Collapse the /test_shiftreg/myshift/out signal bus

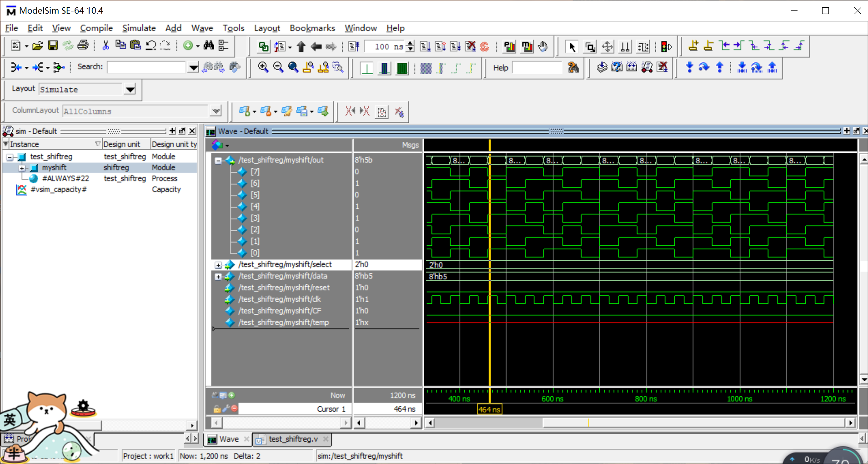[218, 160]
